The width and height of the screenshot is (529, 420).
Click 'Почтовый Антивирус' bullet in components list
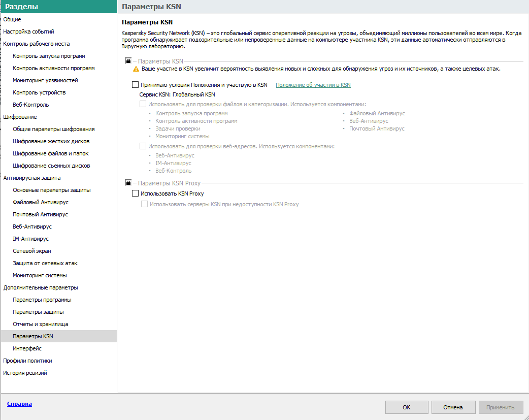point(377,128)
